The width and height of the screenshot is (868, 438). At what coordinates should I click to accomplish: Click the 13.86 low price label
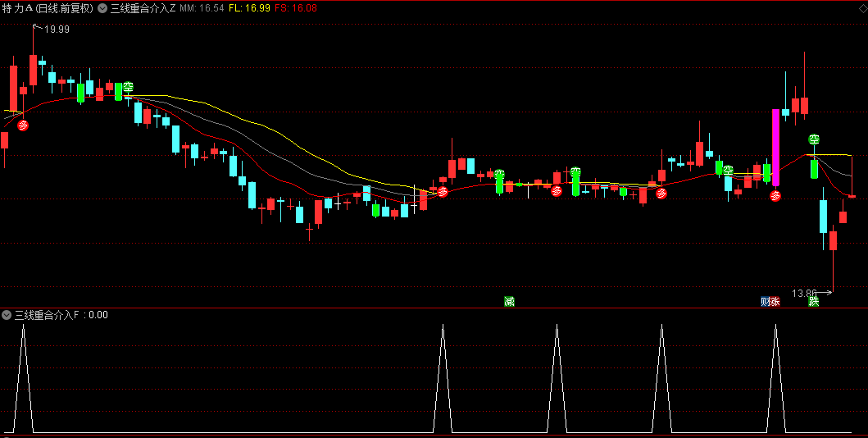(x=804, y=294)
